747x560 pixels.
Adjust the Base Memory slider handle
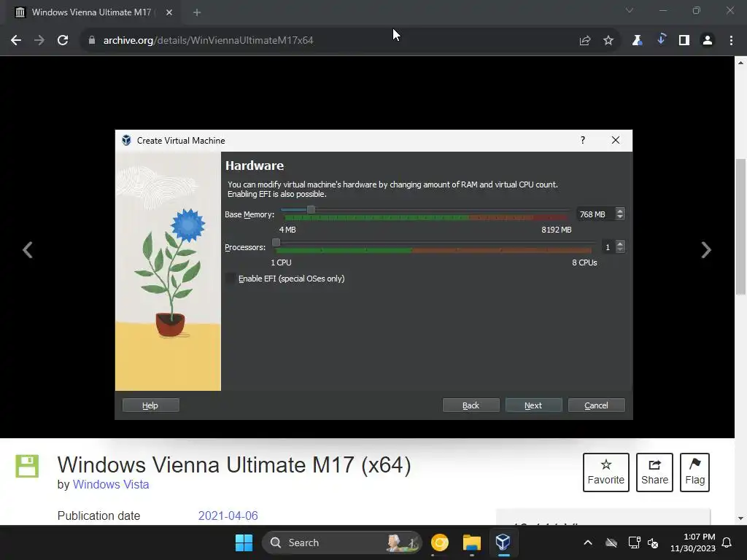click(311, 209)
